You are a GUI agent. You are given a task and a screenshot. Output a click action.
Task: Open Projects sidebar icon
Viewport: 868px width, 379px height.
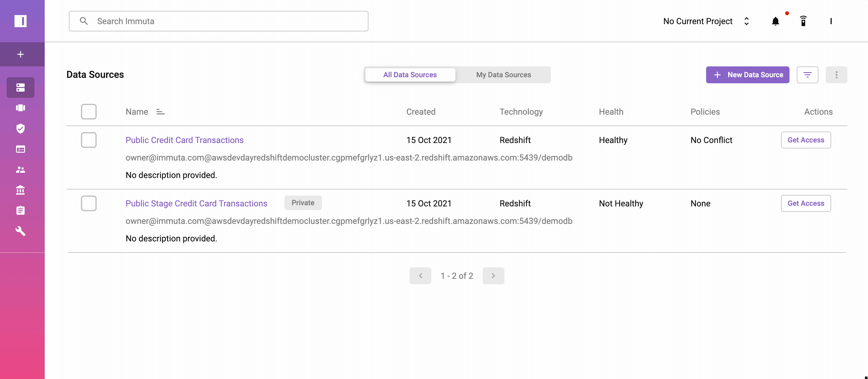(21, 108)
